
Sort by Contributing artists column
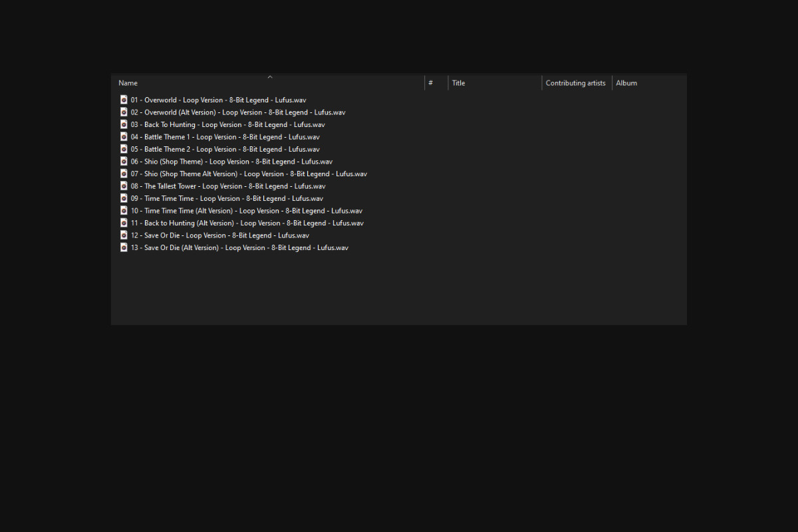pyautogui.click(x=576, y=83)
